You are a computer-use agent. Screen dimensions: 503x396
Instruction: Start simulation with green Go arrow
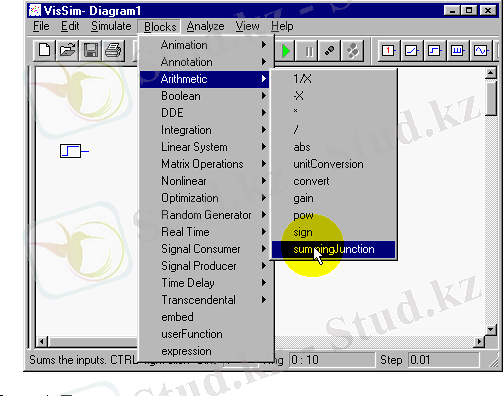pos(285,51)
